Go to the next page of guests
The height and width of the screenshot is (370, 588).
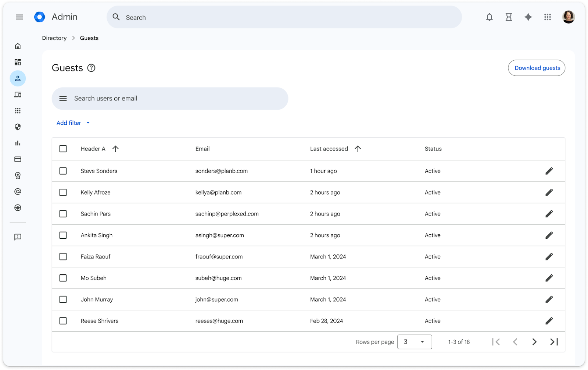(534, 342)
